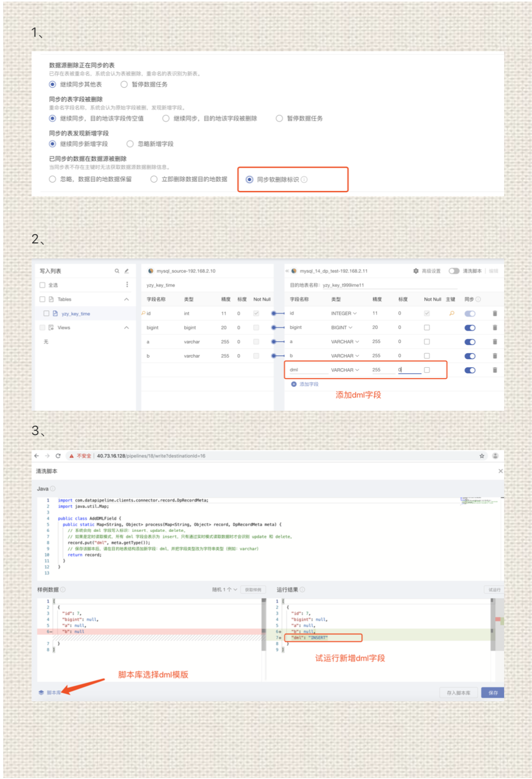Image resolution: width=532 pixels, height=779 pixels.
Task: Open the browser profile avatar
Action: point(495,456)
